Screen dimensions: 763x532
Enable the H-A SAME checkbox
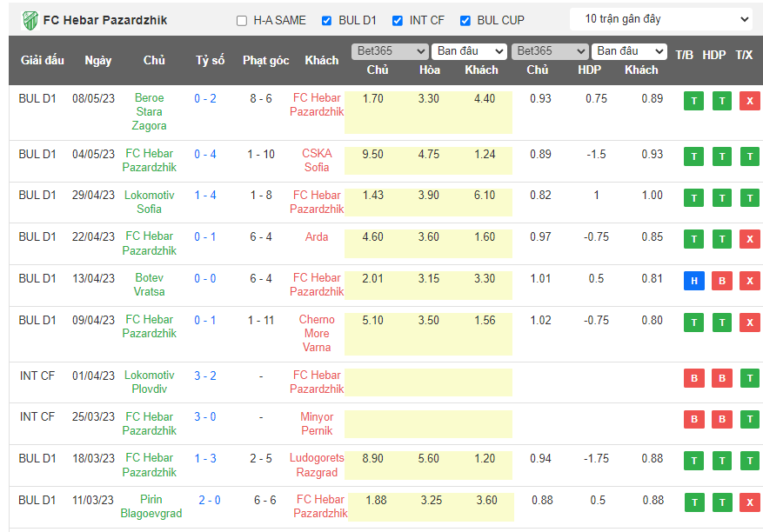[x=242, y=20]
